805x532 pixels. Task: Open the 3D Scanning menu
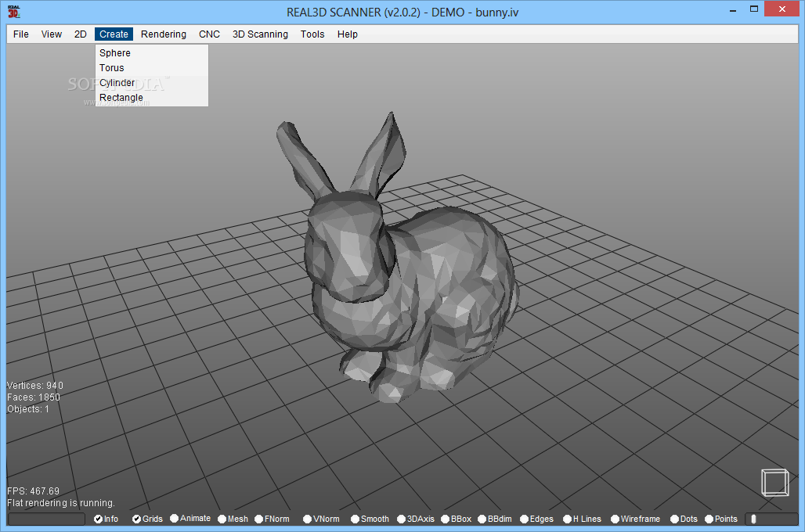tap(260, 34)
